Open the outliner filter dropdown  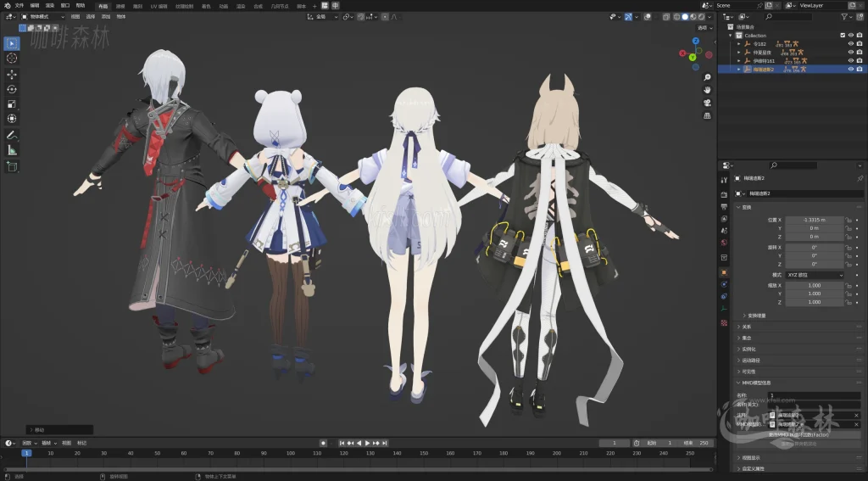click(x=847, y=17)
